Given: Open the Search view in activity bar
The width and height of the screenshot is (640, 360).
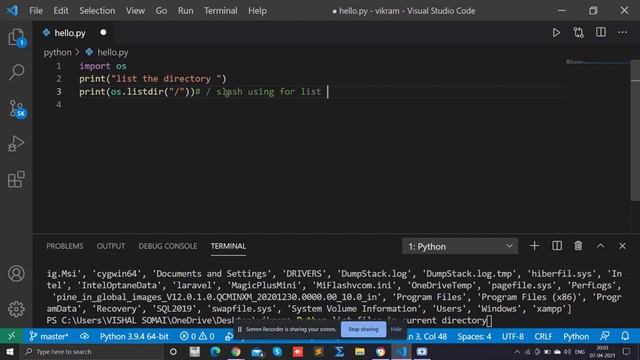Looking at the screenshot, I should coord(16,72).
